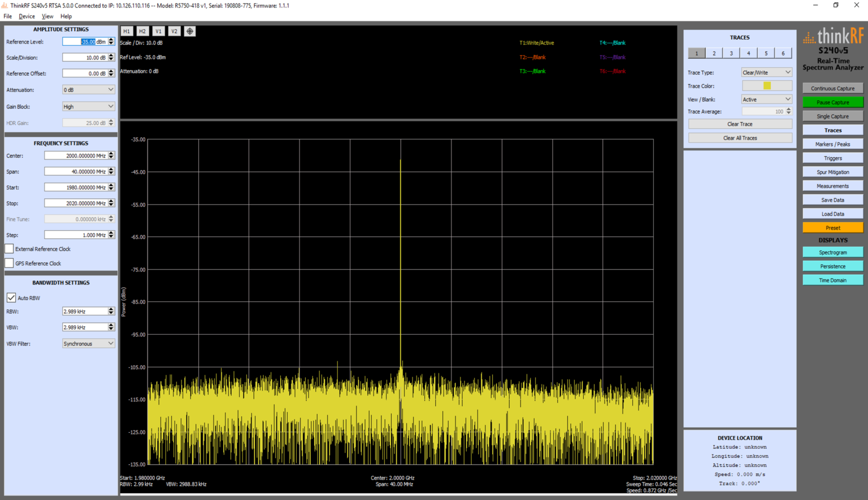Activate the V1 vertical marker tool

[x=158, y=31]
